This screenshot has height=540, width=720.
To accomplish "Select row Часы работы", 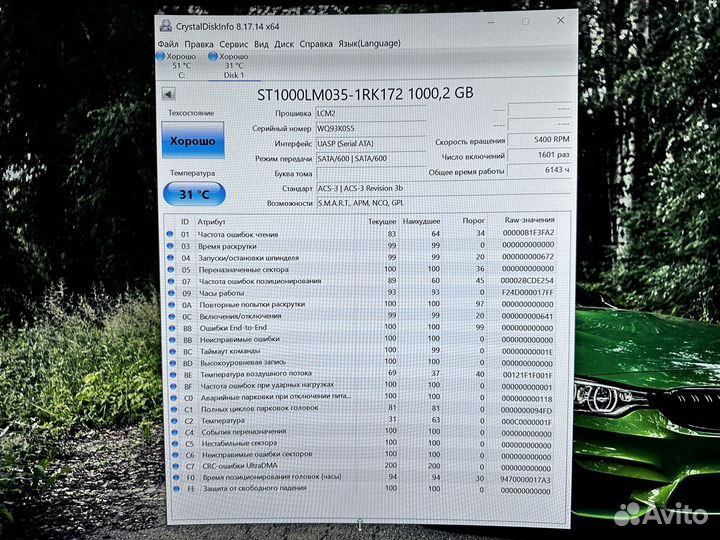I will click(361, 292).
